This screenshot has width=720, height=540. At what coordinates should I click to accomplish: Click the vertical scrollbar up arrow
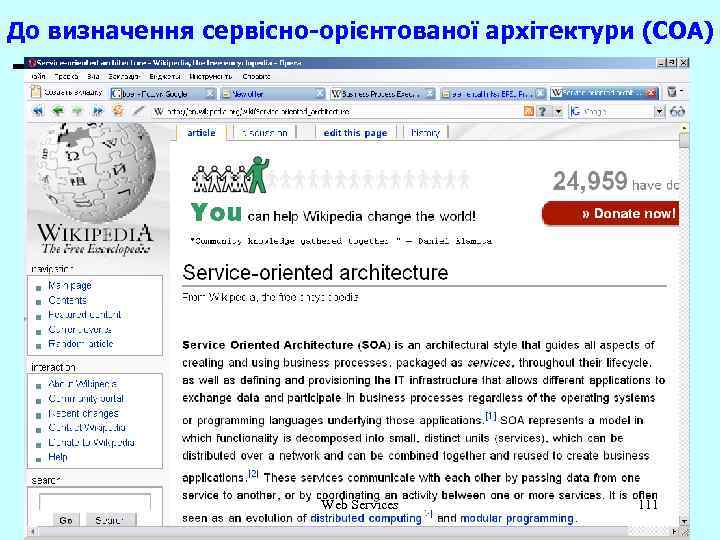point(684,129)
